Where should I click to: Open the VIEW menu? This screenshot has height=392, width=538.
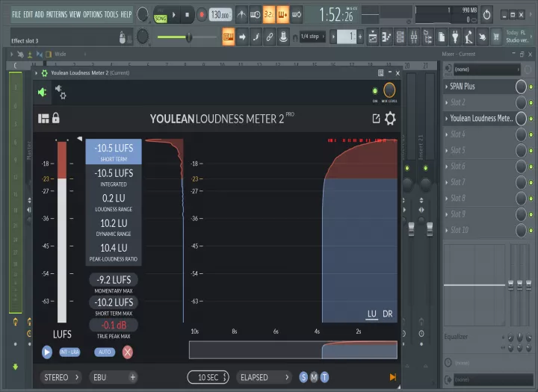point(75,14)
